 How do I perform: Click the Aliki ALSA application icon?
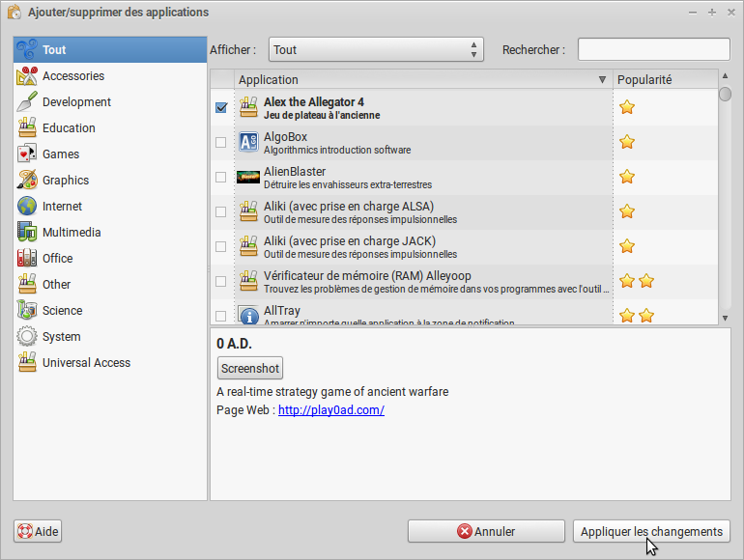coord(248,212)
